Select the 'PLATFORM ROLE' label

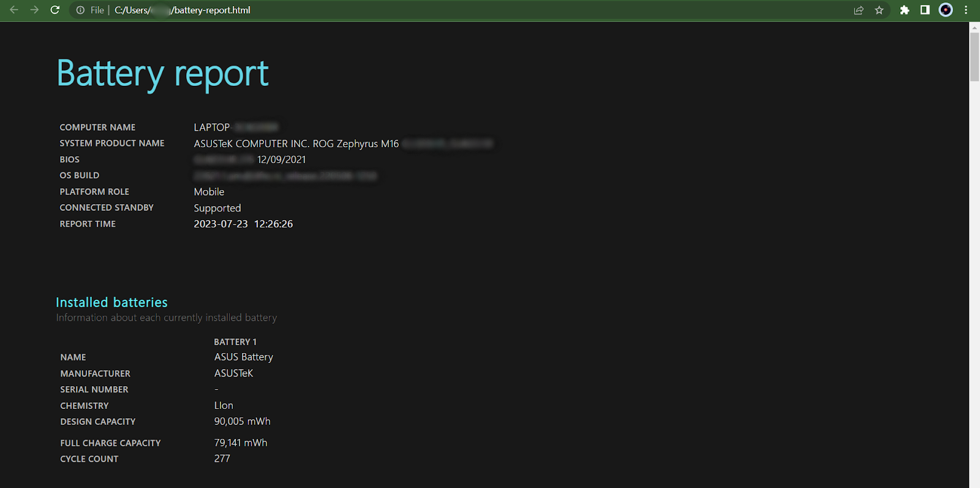(x=94, y=192)
